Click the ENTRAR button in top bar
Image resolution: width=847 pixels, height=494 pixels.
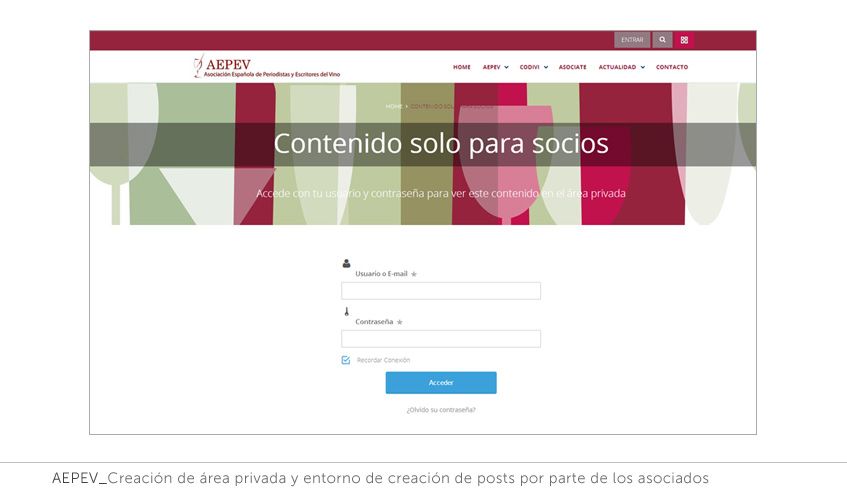pyautogui.click(x=632, y=40)
